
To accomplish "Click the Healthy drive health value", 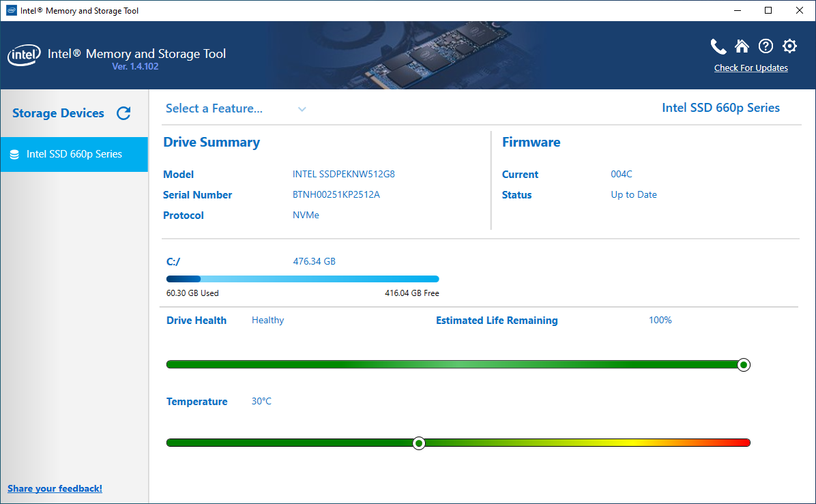I will tap(267, 321).
